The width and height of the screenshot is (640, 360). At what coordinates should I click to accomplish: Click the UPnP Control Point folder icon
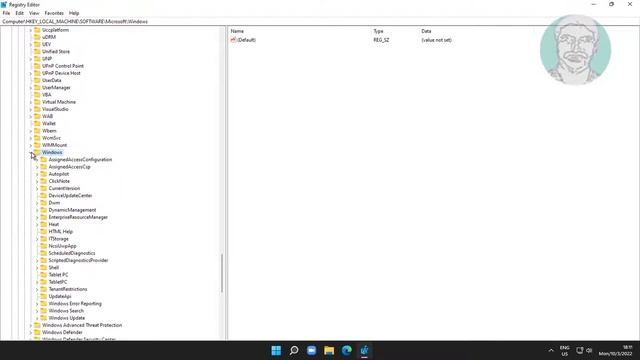(x=37, y=66)
